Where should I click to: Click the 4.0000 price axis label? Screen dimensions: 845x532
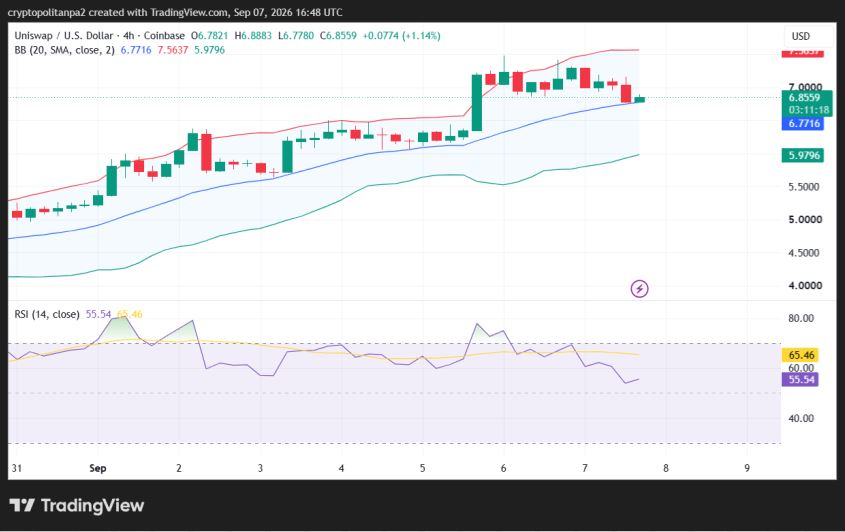(805, 286)
